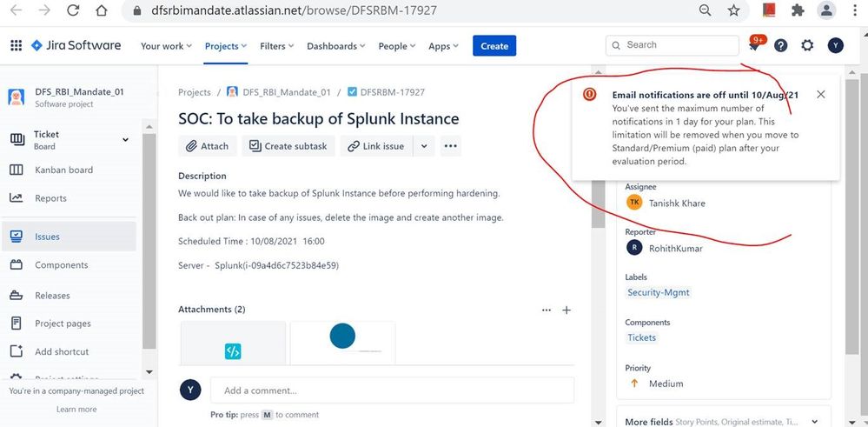
Task: Open the code file attachment thumbnail
Action: [233, 343]
